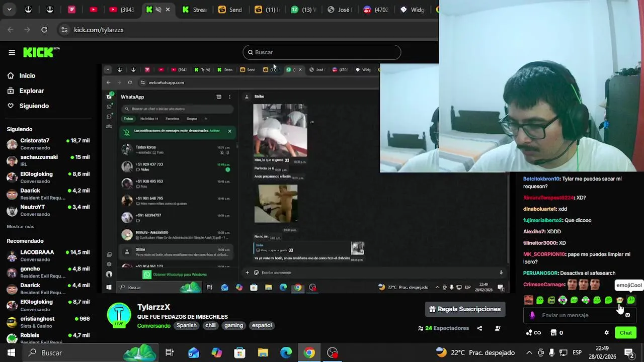Switch to the 'Widg' browser tab
This screenshot has height=362, width=644.
(x=413, y=10)
